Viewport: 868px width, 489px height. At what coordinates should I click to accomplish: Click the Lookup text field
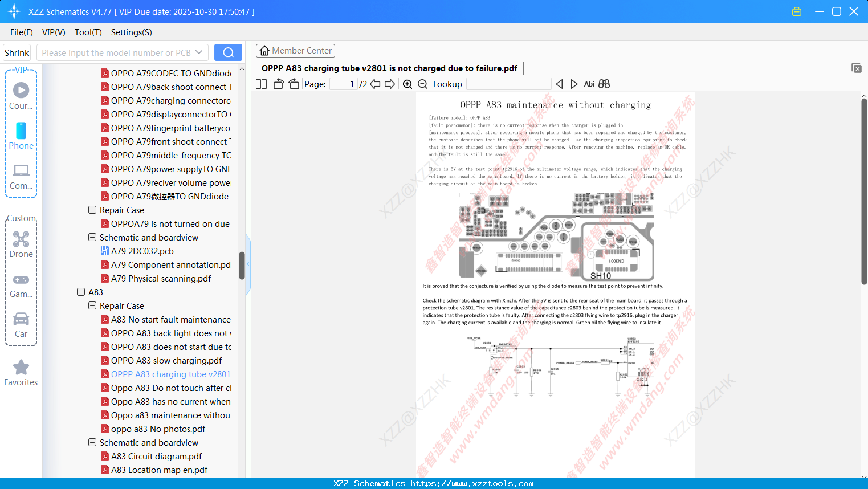509,84
